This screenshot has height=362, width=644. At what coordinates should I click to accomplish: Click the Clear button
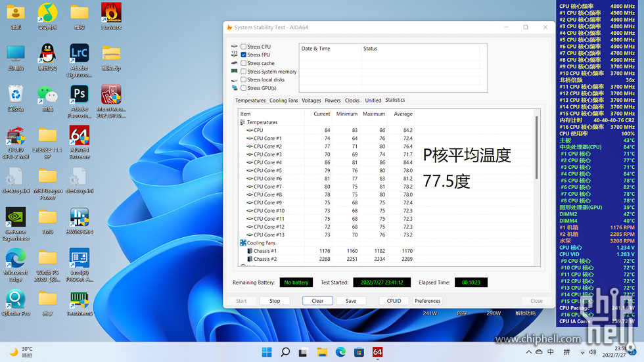point(317,301)
